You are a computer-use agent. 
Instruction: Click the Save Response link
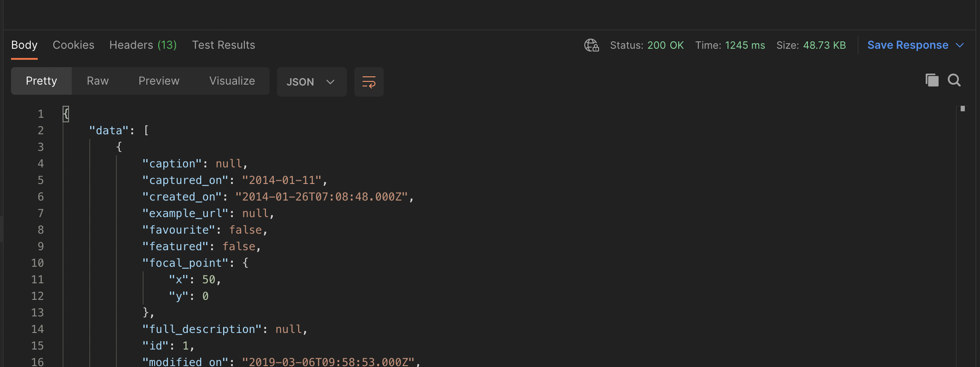[x=908, y=45]
